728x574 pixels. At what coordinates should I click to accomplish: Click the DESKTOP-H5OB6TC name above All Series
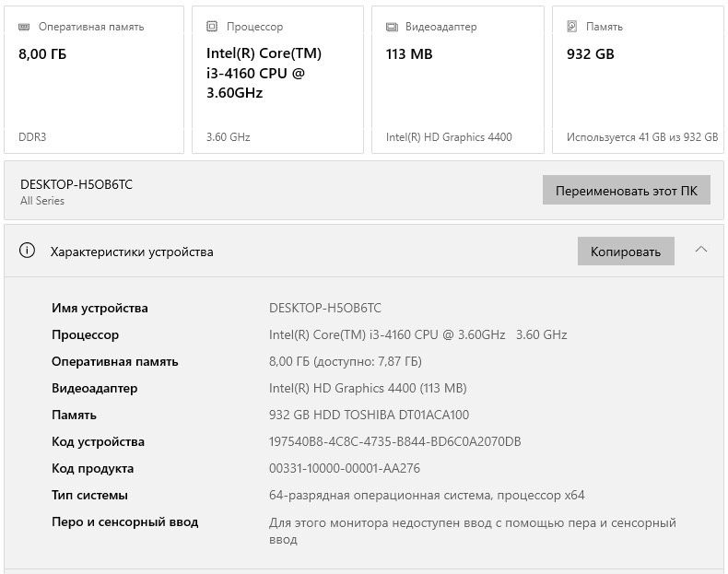tap(76, 184)
